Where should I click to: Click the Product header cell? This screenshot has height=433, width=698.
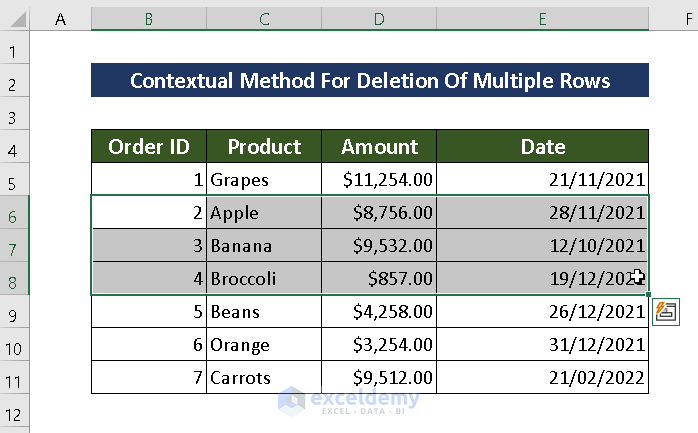click(x=264, y=146)
